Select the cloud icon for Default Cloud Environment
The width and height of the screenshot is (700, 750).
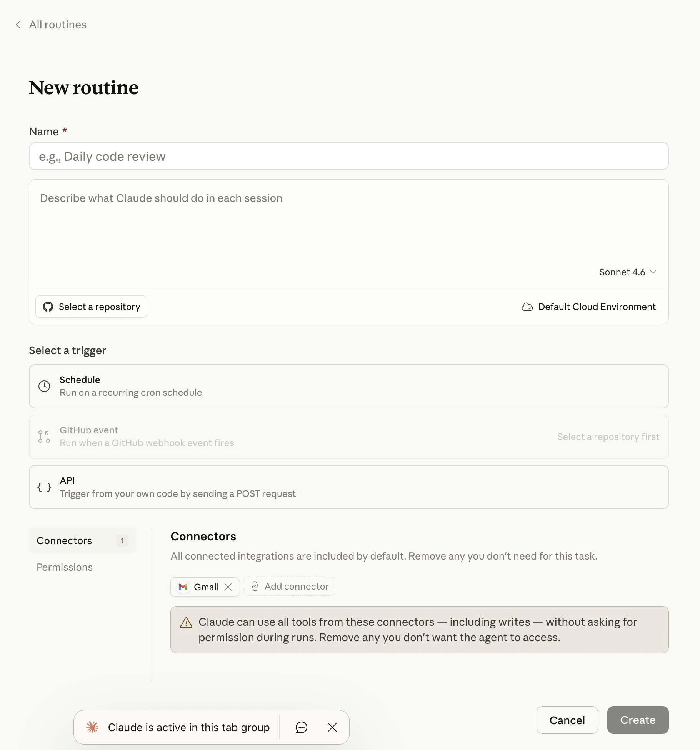[x=527, y=307]
